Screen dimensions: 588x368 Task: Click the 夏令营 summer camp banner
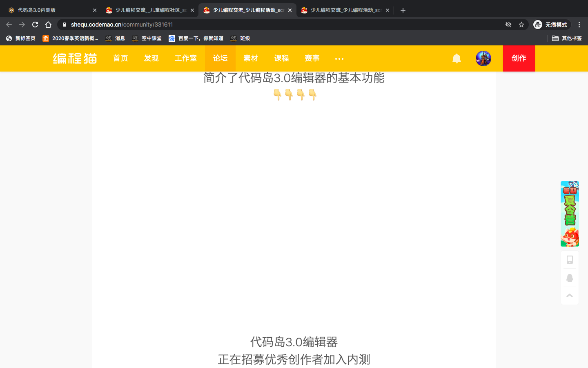[570, 214]
